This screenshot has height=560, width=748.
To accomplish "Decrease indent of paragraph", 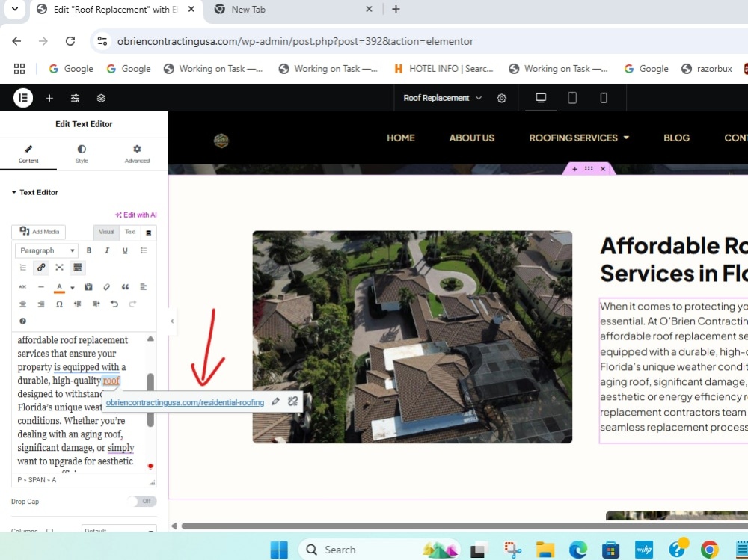I will [77, 304].
